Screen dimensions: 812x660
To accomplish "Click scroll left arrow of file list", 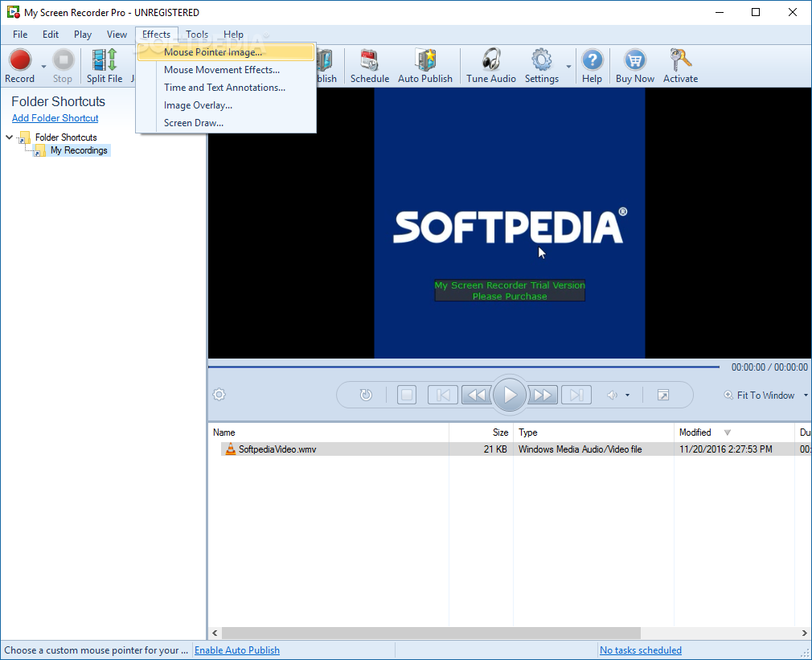I will click(x=215, y=633).
